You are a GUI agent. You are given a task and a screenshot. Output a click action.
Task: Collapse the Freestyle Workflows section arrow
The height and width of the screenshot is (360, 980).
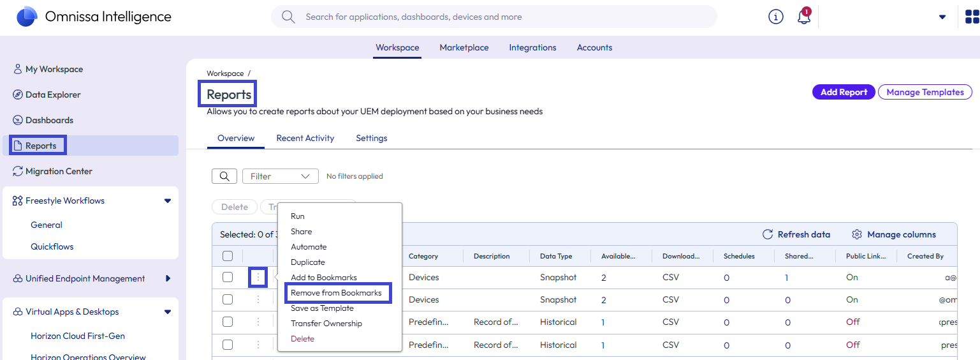click(168, 200)
